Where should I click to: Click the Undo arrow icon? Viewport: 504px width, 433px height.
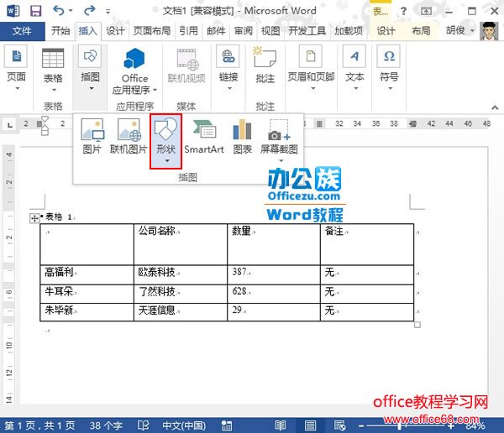click(59, 11)
